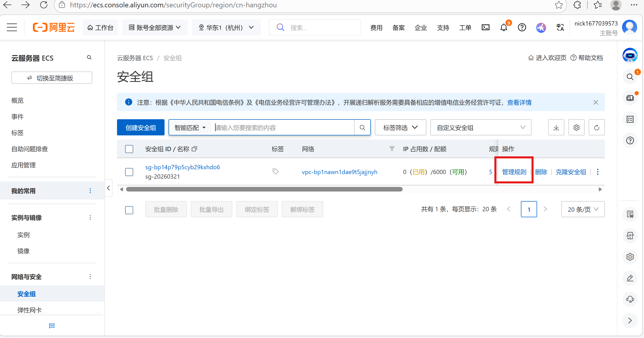Screen dimensions: 644x338
Task: Open the Cloud Shell terminal icon
Action: click(485, 27)
